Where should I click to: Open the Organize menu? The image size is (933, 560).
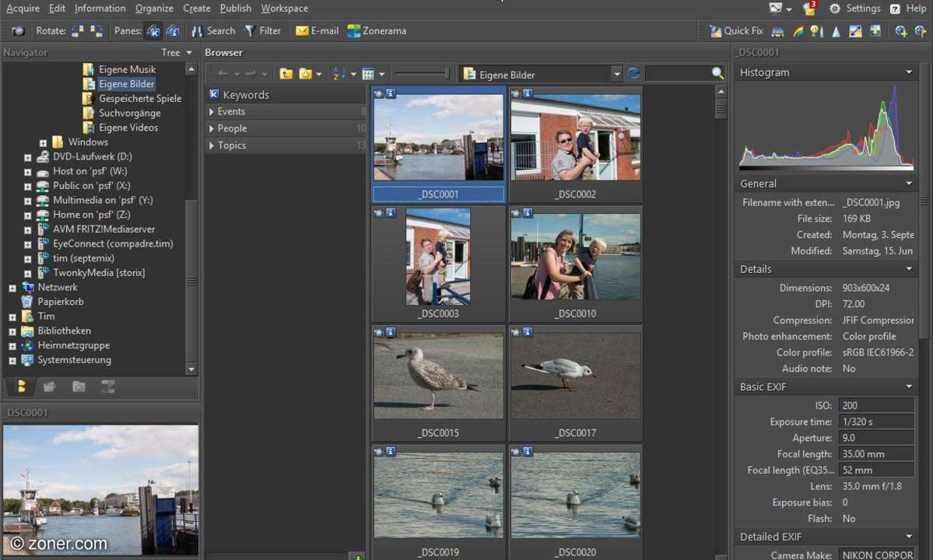click(154, 9)
